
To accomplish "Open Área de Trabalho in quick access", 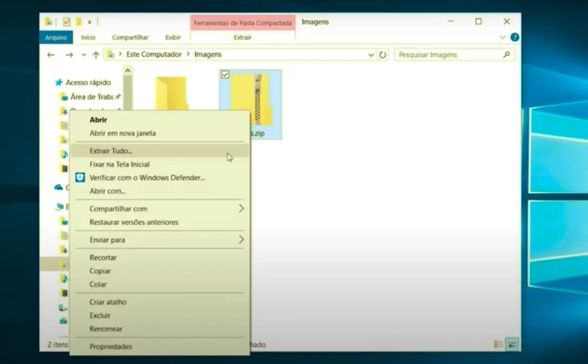I will 91,96.
